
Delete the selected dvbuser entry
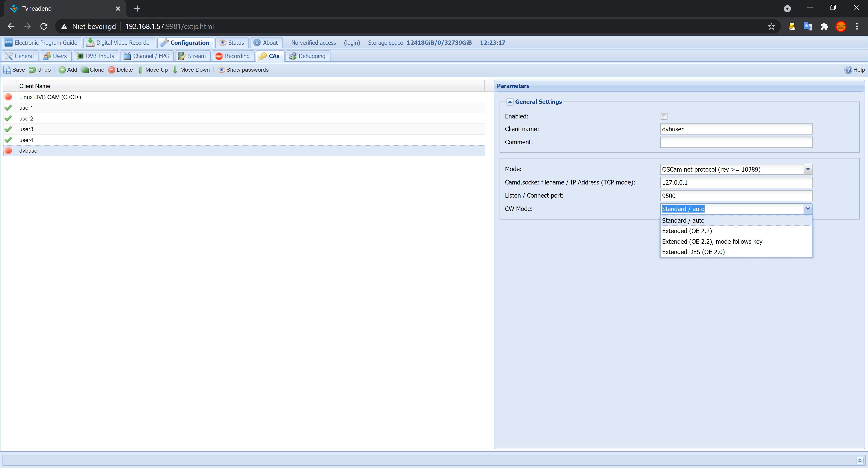(121, 70)
